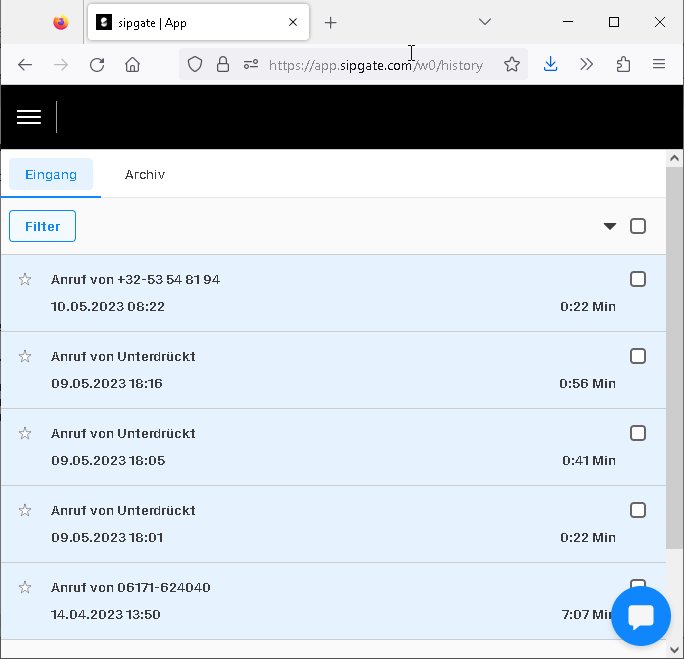Open the Firefox extensions menu
The image size is (684, 659).
pos(623,64)
